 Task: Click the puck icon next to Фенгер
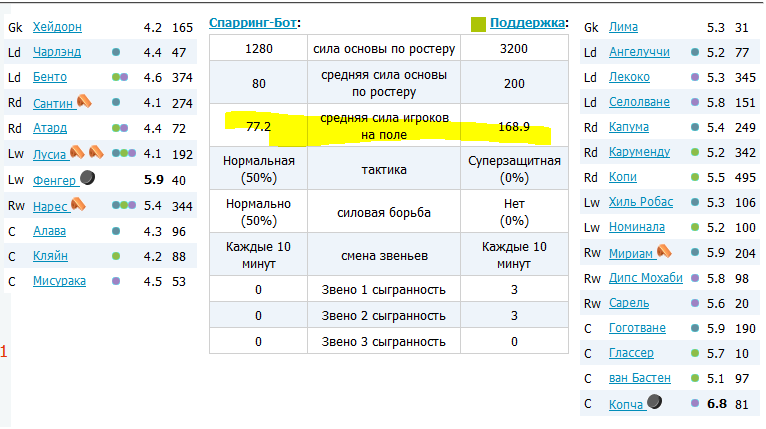[87, 177]
